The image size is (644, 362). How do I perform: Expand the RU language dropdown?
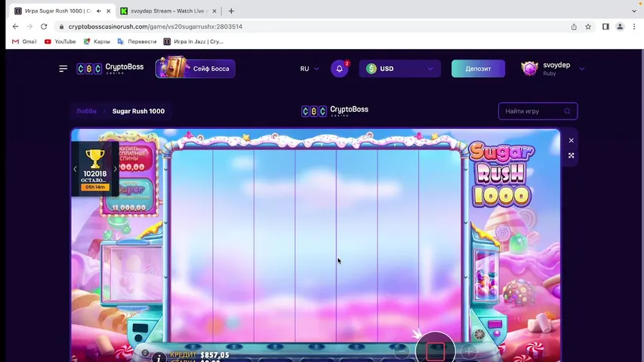click(x=309, y=69)
